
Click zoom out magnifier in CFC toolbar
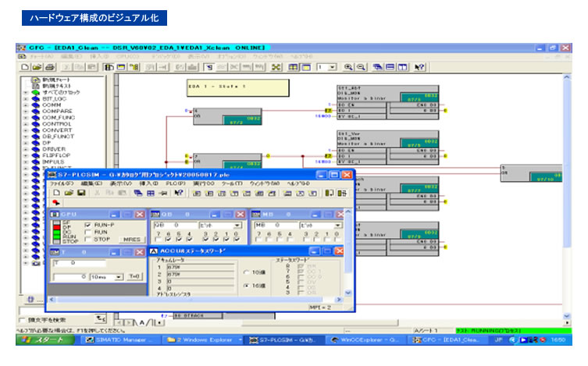[361, 67]
